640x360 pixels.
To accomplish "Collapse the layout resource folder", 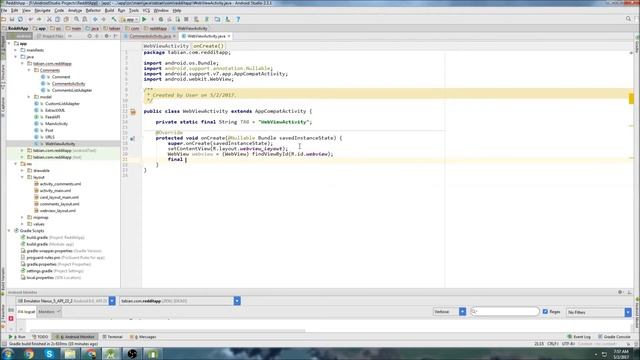I will pyautogui.click(x=22, y=177).
